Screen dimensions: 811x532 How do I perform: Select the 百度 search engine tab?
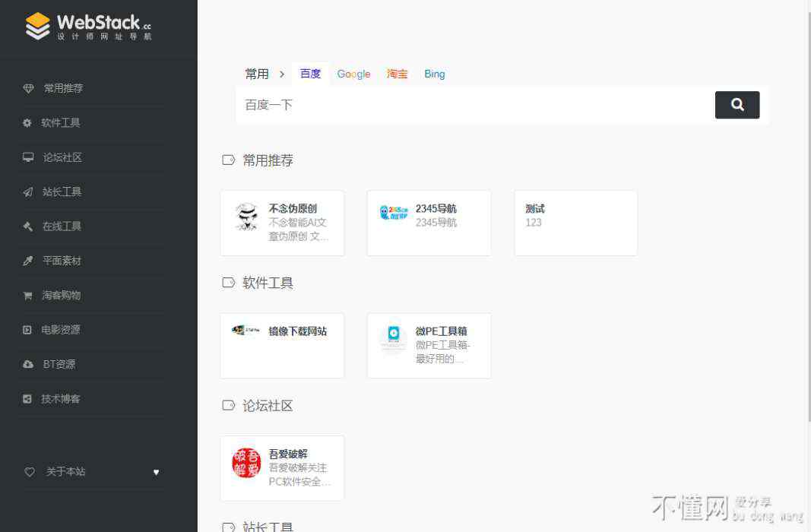(310, 74)
